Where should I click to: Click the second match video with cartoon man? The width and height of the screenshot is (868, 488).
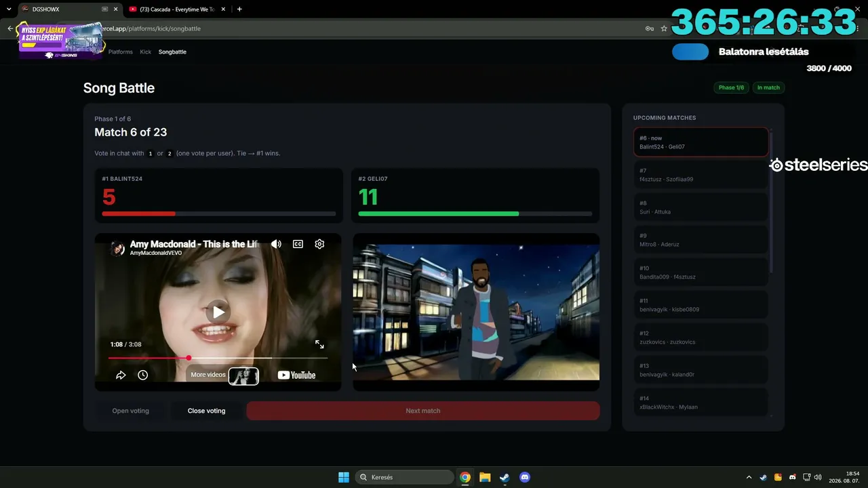tap(476, 312)
